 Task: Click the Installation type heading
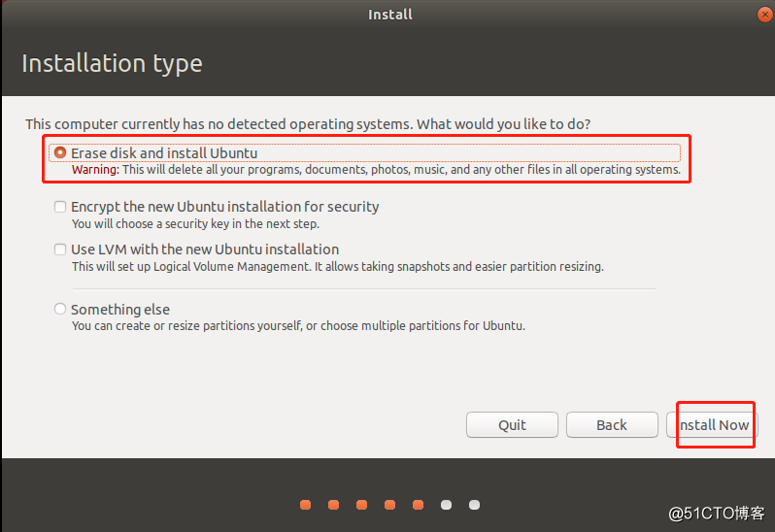(113, 64)
